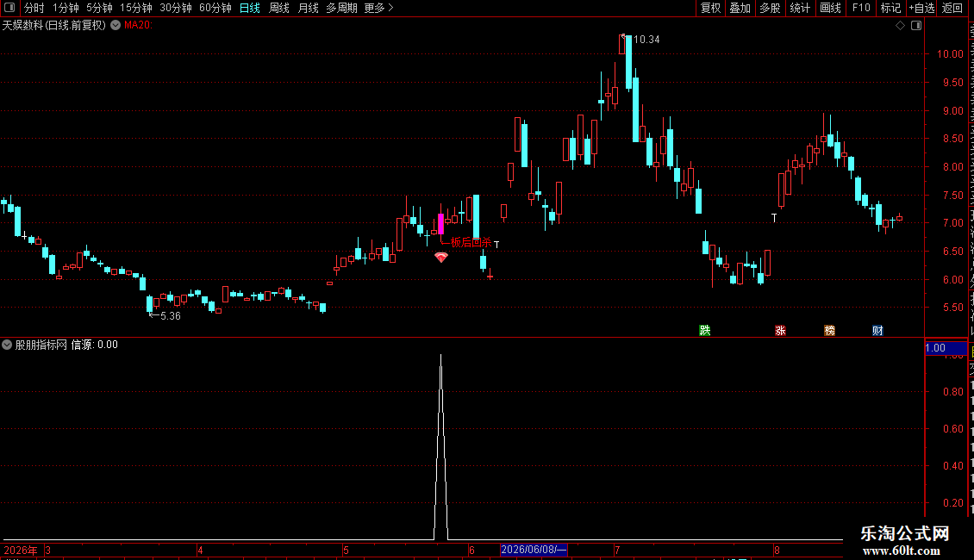Viewport: 974px width, 560px height.
Task: Click the 7.00 price axis label
Action: (x=952, y=223)
